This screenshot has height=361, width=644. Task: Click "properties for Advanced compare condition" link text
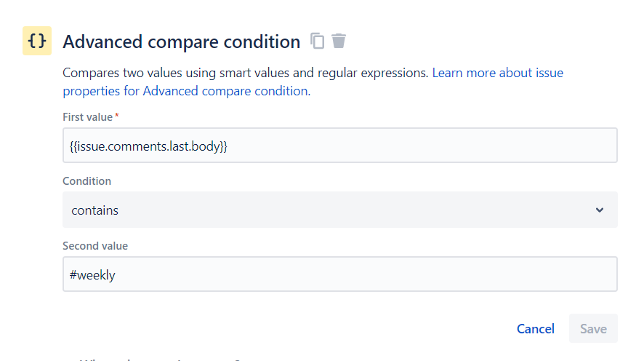click(x=185, y=91)
